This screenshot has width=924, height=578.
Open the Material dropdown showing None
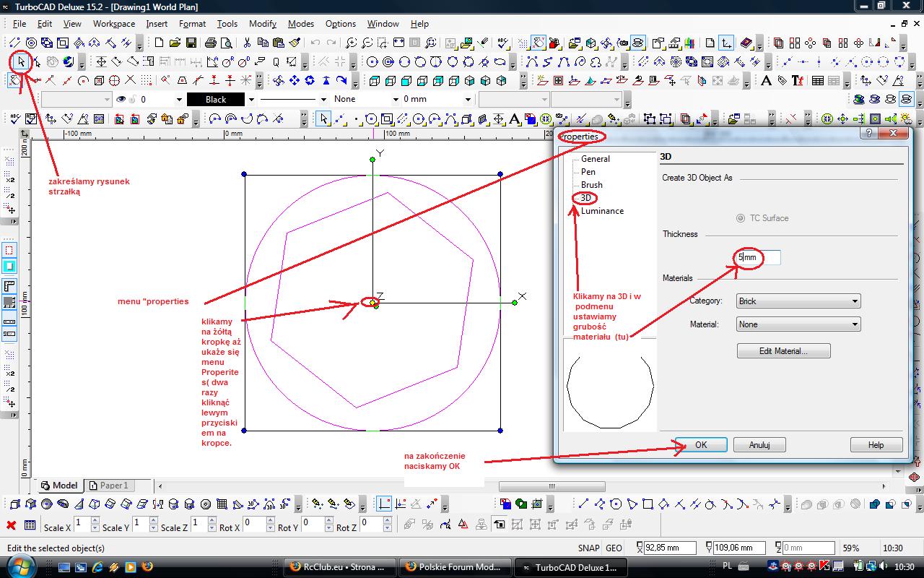pos(798,324)
